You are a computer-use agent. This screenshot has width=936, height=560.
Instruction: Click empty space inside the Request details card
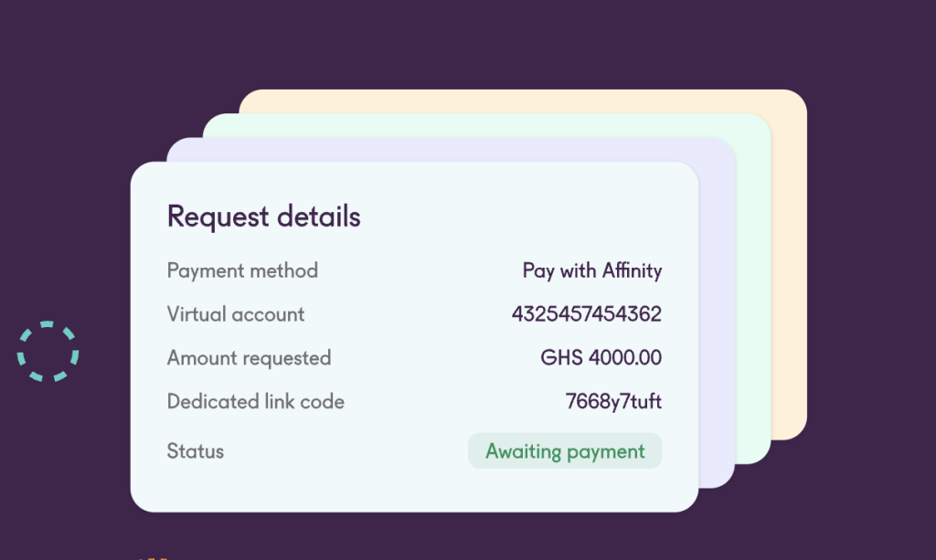(x=411, y=484)
